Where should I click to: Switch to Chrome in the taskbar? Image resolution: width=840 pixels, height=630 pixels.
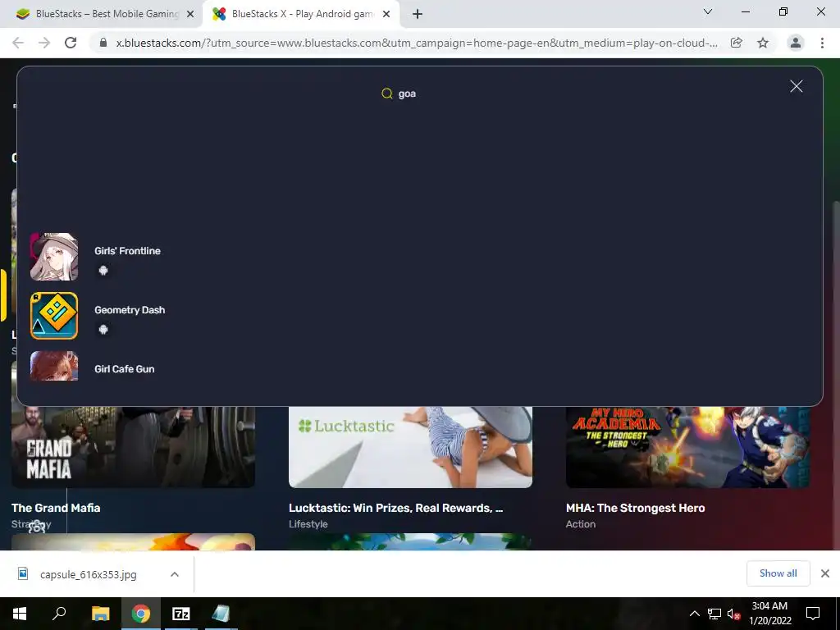[x=141, y=614]
